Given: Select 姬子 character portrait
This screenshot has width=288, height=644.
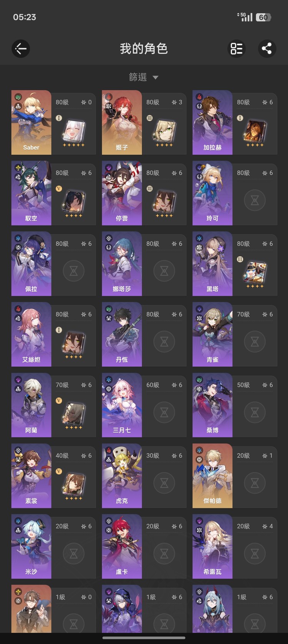Looking at the screenshot, I should [122, 123].
